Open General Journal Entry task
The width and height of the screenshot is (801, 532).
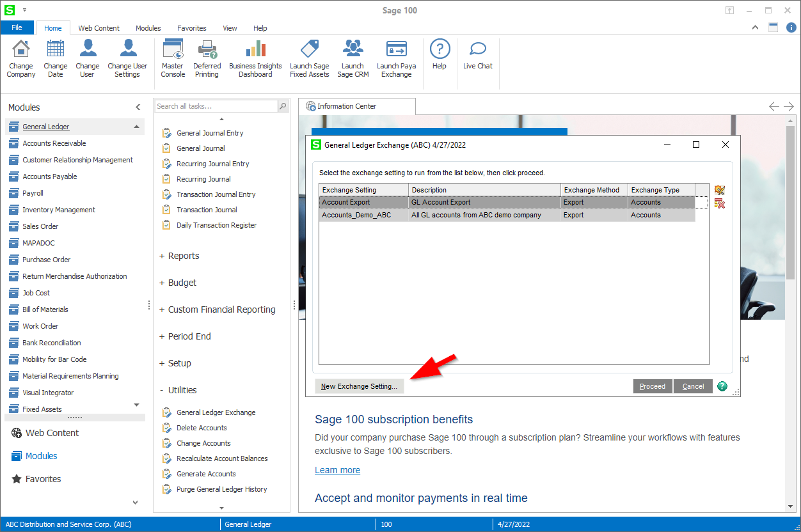pyautogui.click(x=210, y=133)
